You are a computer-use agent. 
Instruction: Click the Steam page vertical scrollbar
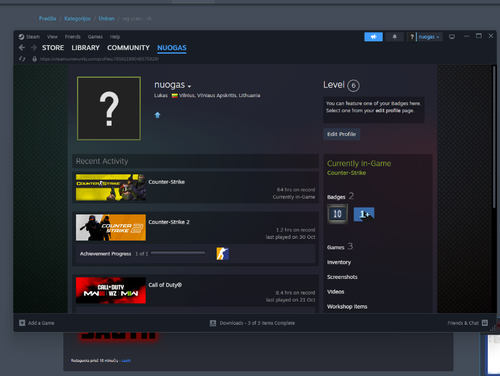[x=494, y=137]
